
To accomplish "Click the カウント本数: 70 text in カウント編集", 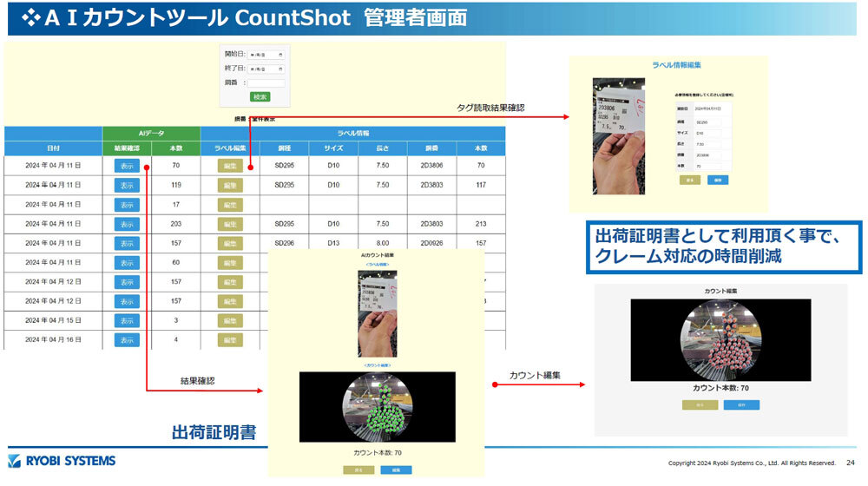I will pos(720,388).
